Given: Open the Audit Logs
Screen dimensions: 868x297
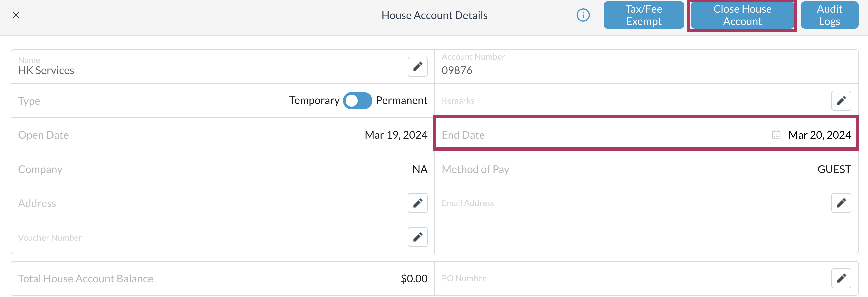Looking at the screenshot, I should (x=829, y=15).
